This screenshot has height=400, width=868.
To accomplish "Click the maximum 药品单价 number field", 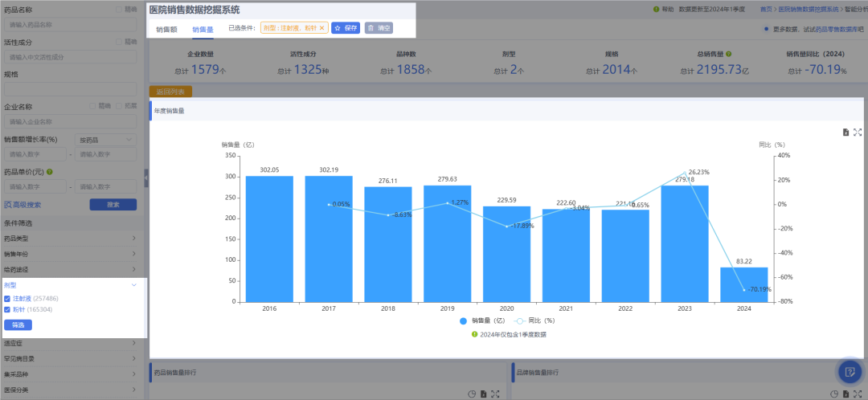I will pos(106,186).
